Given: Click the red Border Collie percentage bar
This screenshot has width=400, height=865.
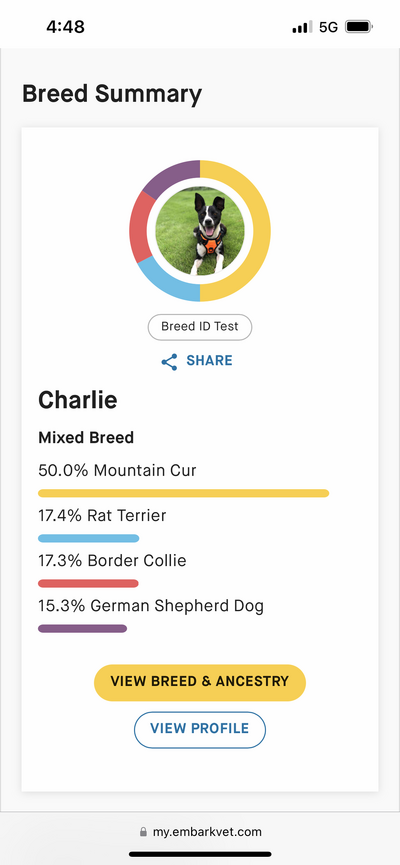Looking at the screenshot, I should tap(88, 584).
